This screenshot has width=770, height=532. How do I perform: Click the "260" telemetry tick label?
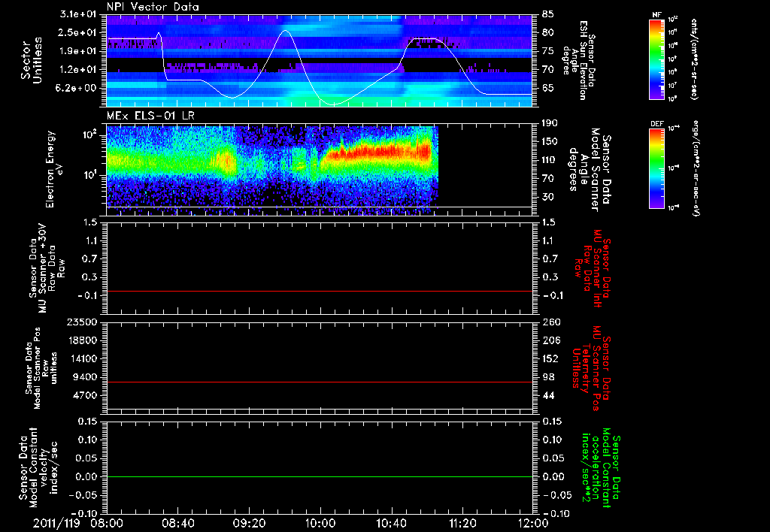pos(550,322)
